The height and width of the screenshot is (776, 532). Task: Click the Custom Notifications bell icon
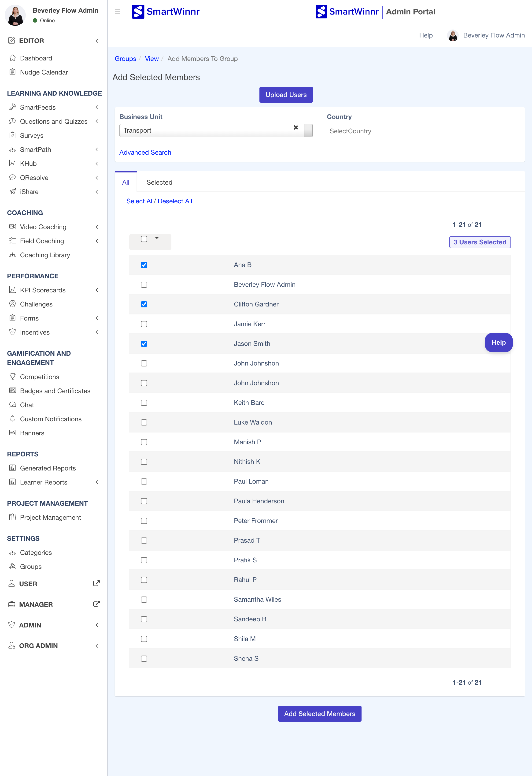click(x=12, y=418)
